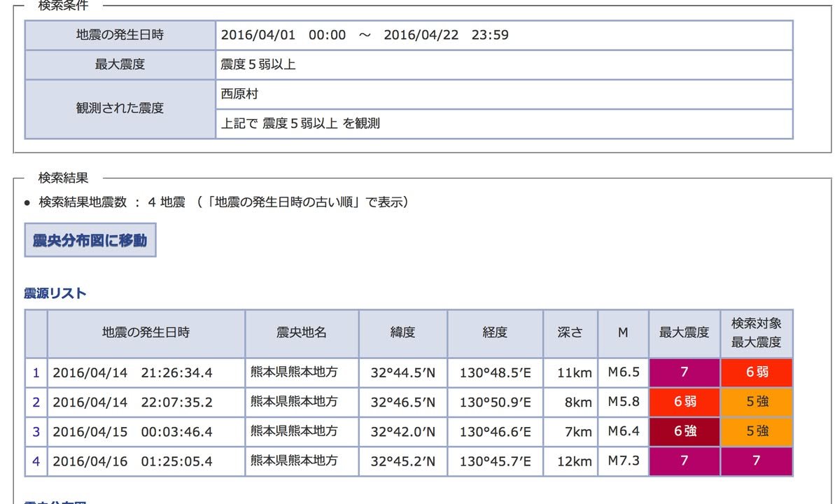This screenshot has height=504, width=835.
Task: Click the 検索対象最大震度 column header
Action: point(756,333)
